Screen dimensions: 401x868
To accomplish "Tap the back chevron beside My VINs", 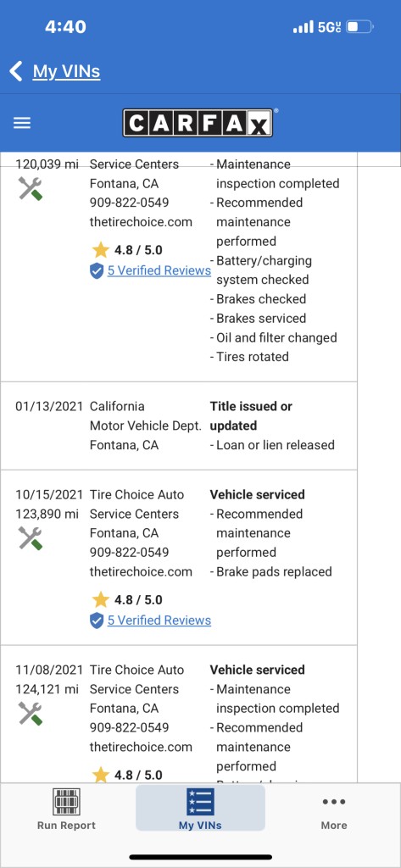I will click(x=16, y=71).
